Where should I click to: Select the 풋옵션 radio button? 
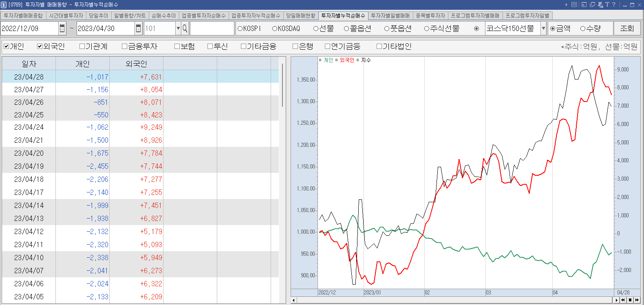[x=387, y=29]
